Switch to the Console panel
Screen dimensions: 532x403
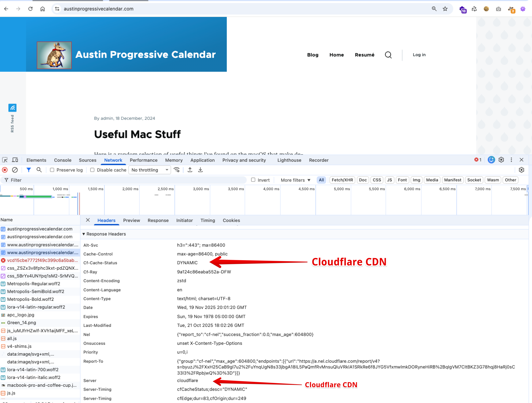pos(63,160)
